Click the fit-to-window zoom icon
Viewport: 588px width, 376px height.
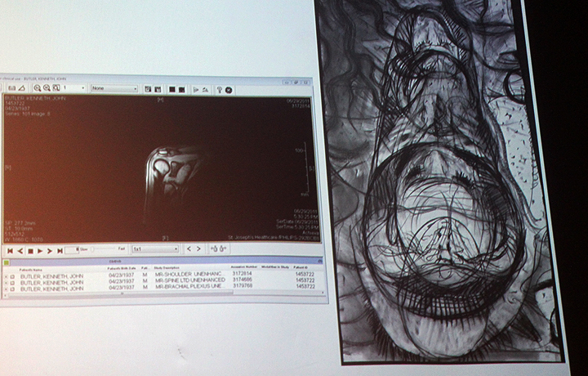tap(56, 88)
